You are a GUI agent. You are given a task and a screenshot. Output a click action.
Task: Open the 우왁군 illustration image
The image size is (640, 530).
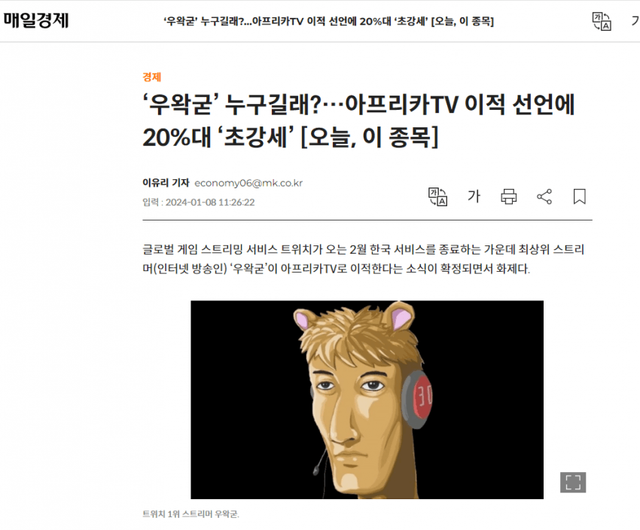(367, 399)
